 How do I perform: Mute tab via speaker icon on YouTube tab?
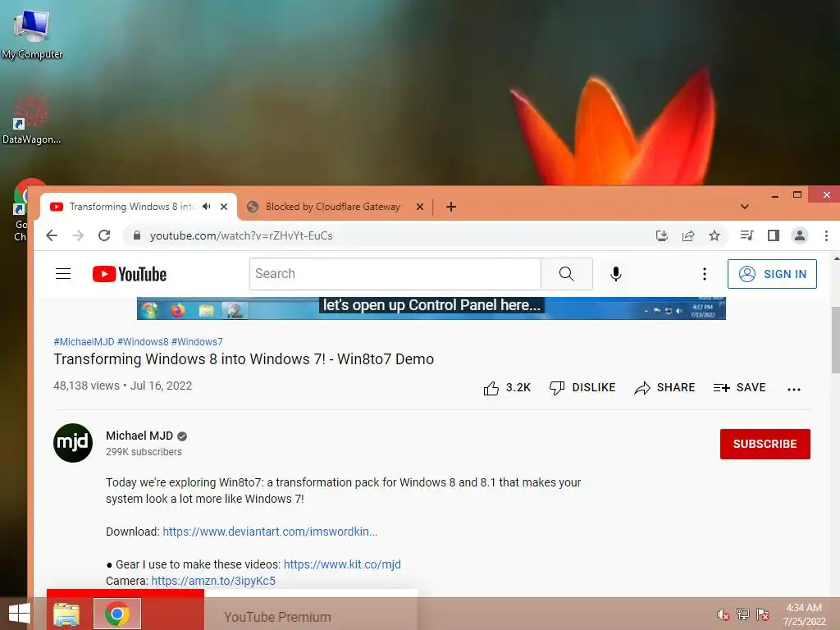click(207, 207)
